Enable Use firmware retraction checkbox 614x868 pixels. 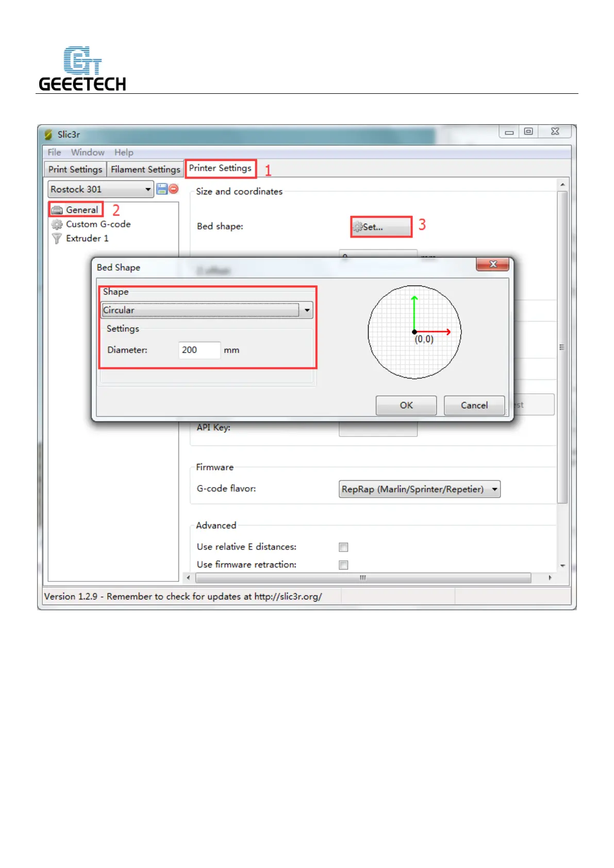[x=343, y=565]
